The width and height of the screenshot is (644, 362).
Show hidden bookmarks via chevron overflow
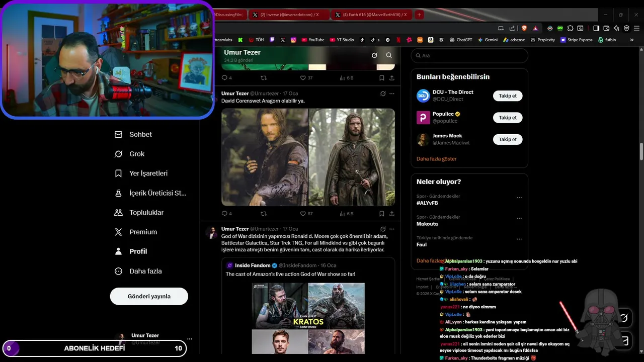point(632,40)
